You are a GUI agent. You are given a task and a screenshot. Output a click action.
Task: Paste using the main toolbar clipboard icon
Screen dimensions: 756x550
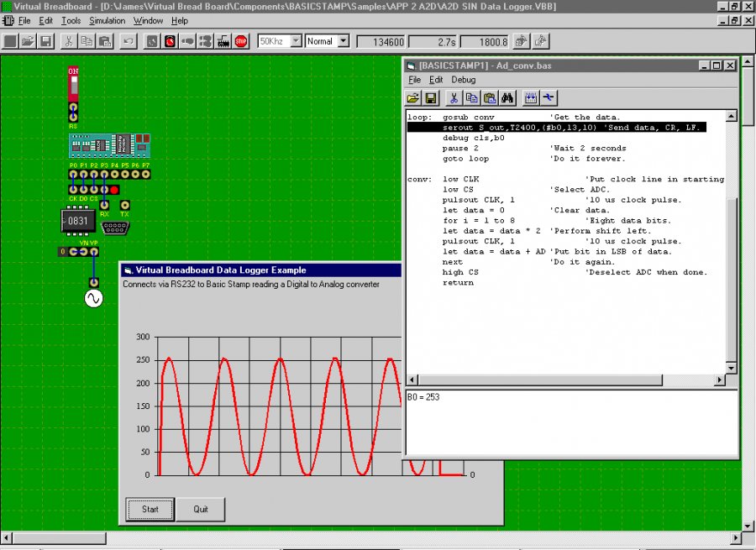point(105,41)
